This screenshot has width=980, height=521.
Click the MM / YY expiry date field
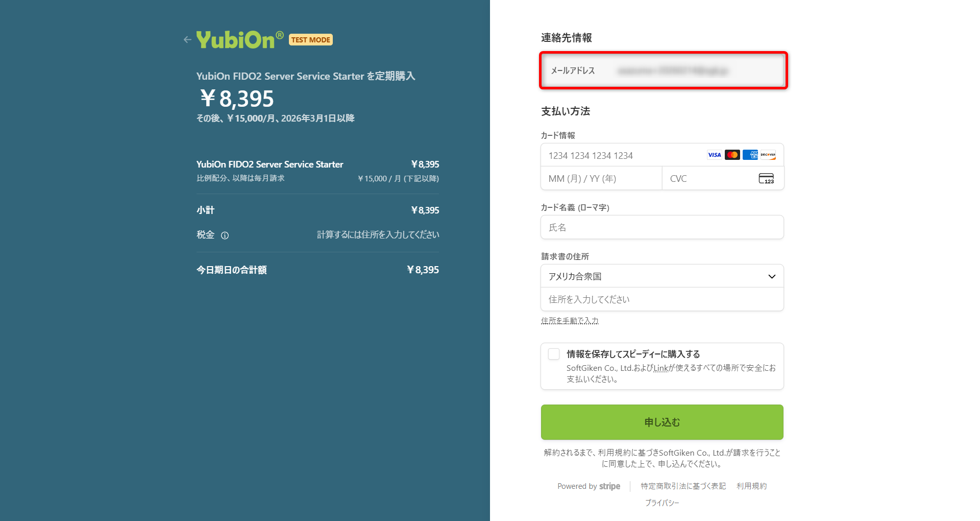(x=601, y=179)
